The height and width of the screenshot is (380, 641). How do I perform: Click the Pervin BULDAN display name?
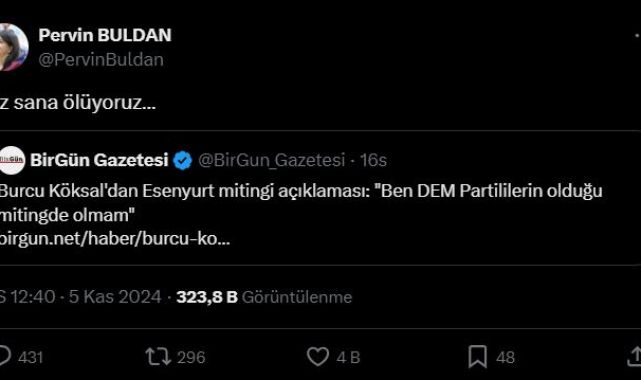(105, 35)
